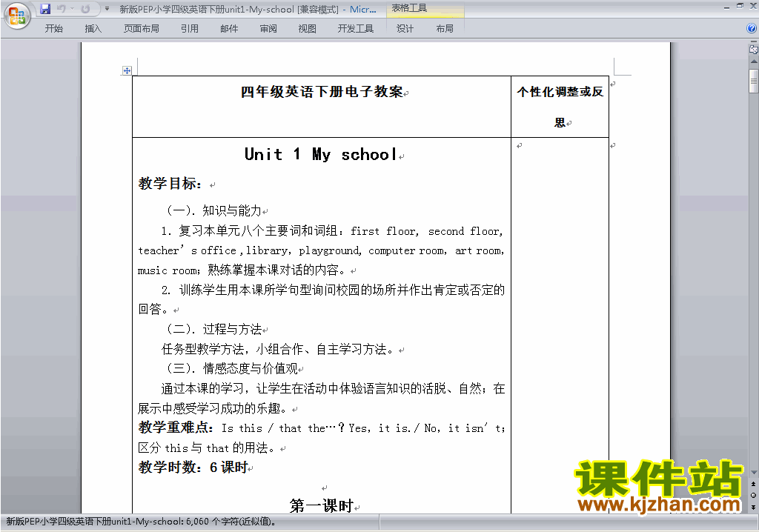The width and height of the screenshot is (759, 532).
Task: Click the vertical scrollbar thumb
Action: click(754, 80)
